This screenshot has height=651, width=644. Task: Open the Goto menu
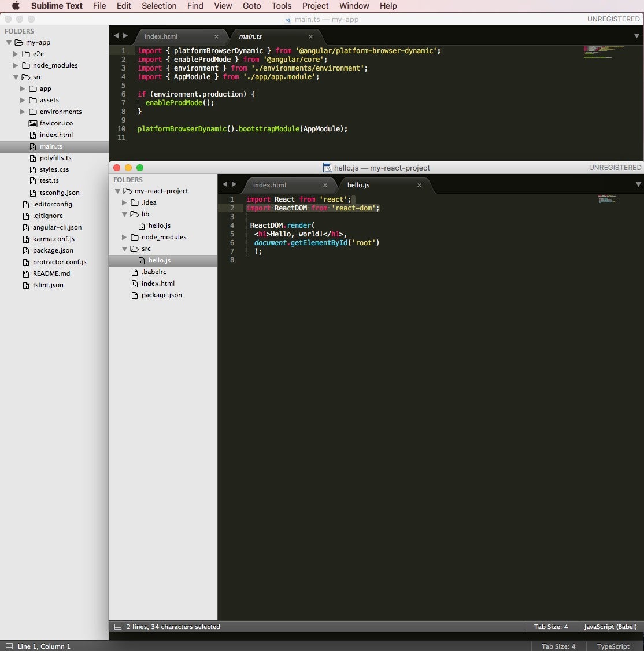(251, 6)
